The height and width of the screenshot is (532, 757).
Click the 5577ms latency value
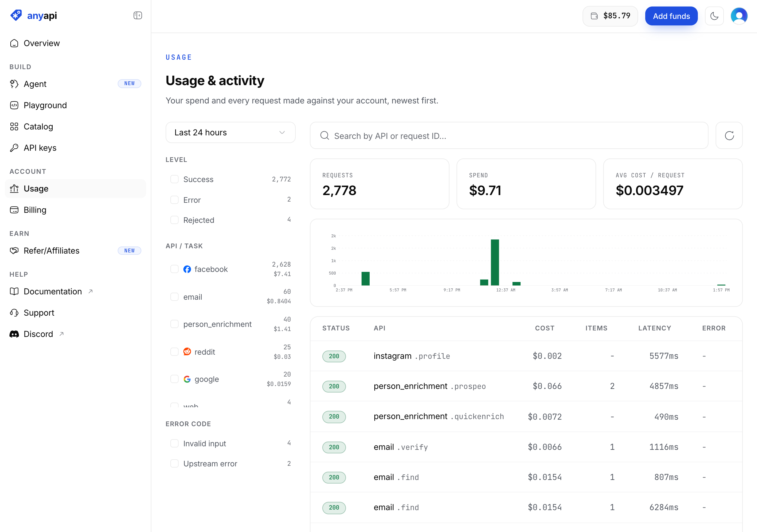[664, 356]
